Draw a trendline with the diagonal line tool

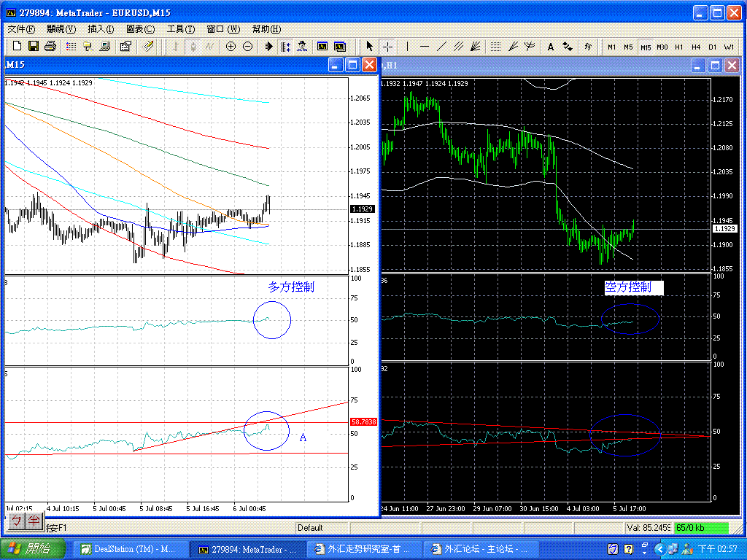coord(441,47)
